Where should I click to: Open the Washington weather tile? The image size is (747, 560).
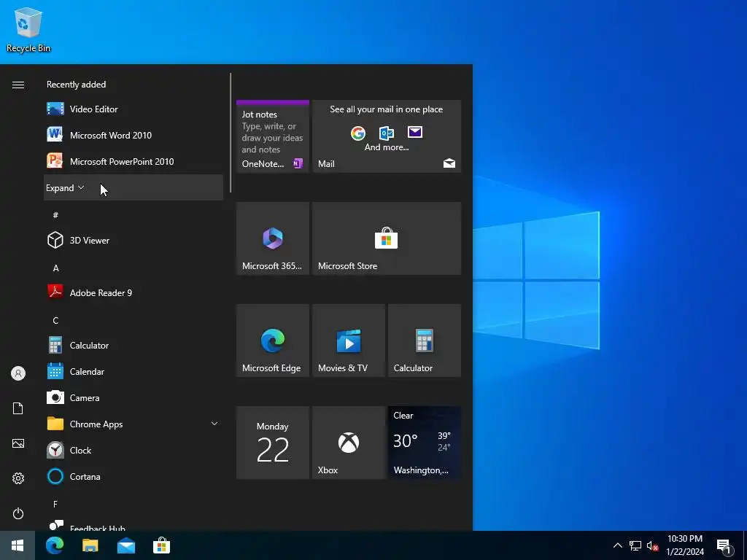tap(425, 443)
